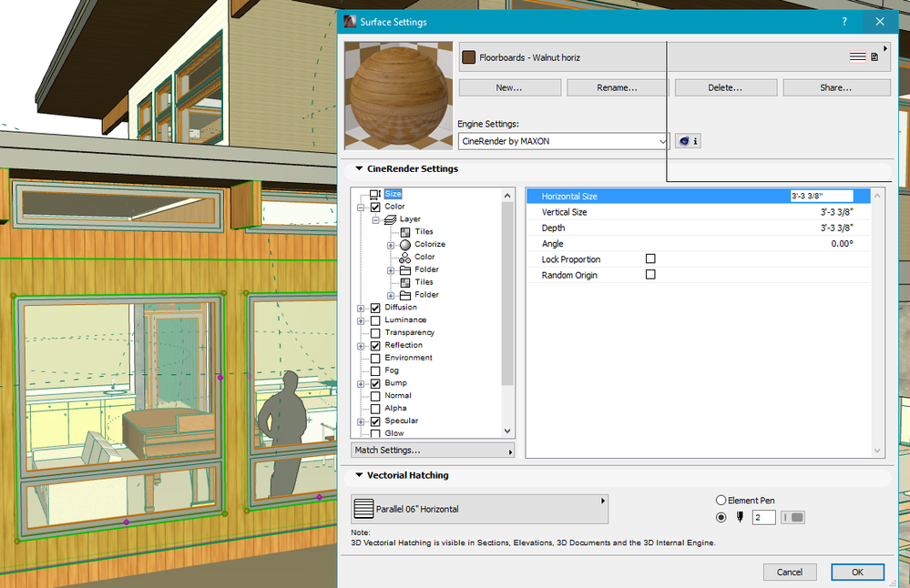Open the CineRender by MAXON engine dropdown
The height and width of the screenshot is (588, 910).
(x=564, y=141)
